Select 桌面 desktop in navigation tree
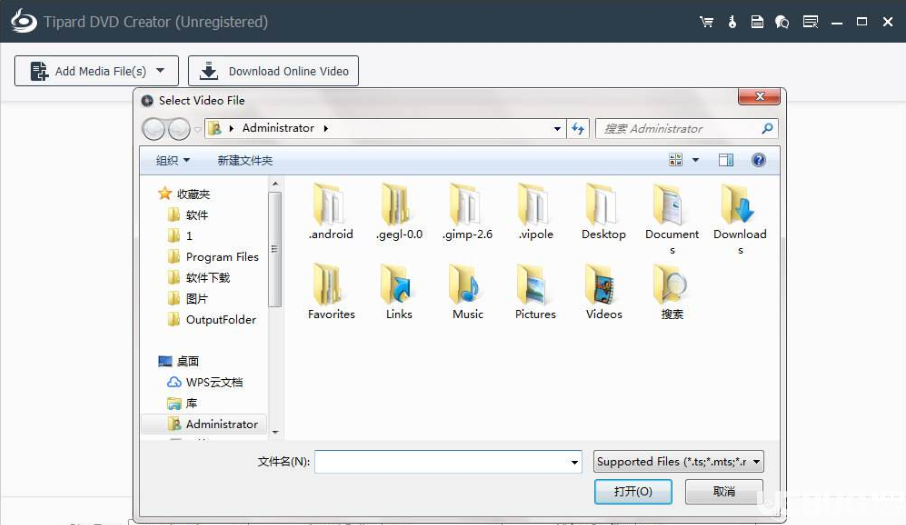This screenshot has height=525, width=906. tap(179, 361)
